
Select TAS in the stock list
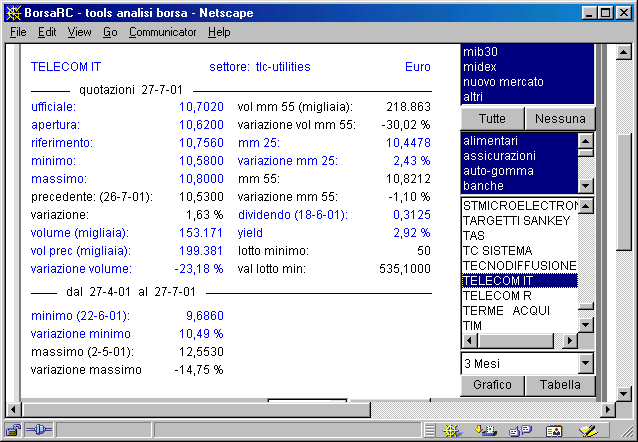click(520, 236)
